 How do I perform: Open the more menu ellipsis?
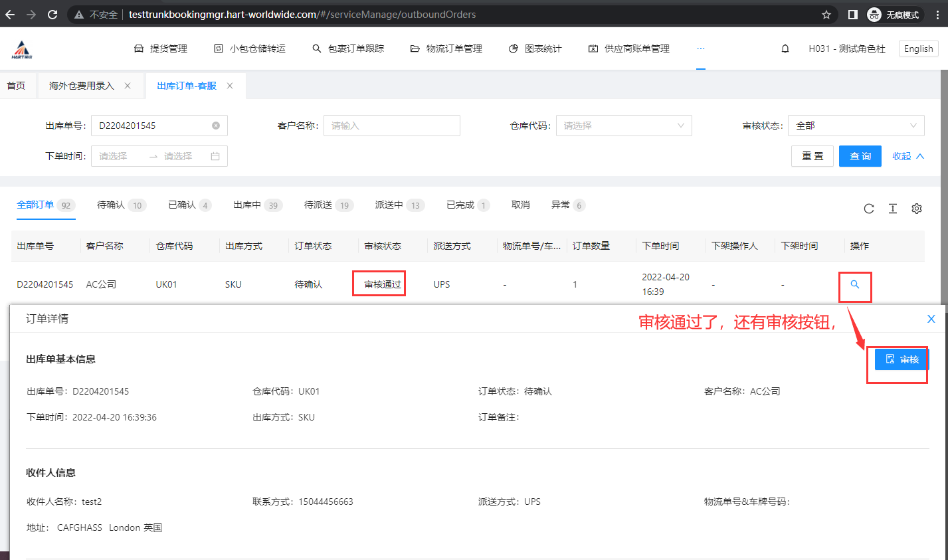(x=700, y=48)
